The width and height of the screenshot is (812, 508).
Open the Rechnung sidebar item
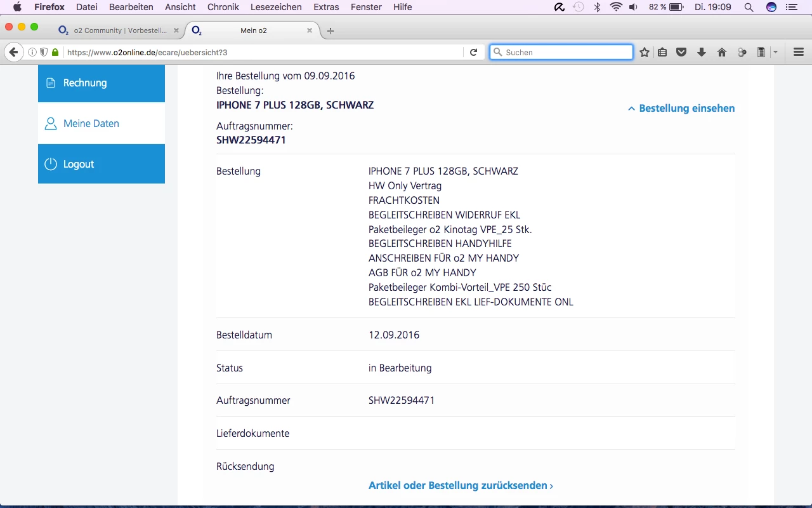(x=101, y=83)
